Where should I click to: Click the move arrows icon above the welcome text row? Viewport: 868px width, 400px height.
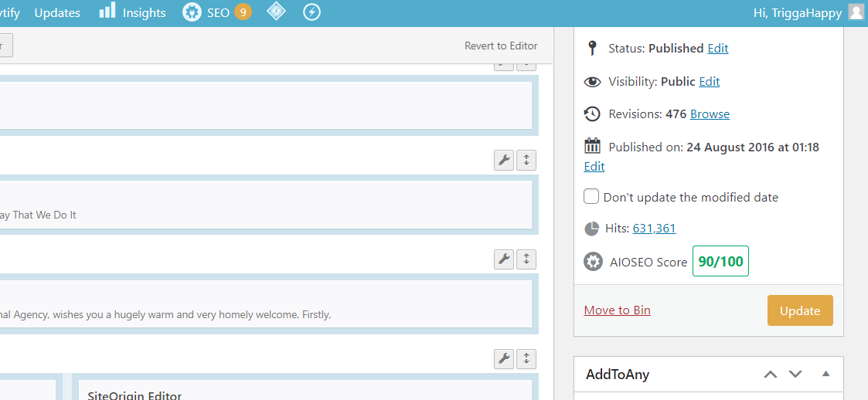526,259
